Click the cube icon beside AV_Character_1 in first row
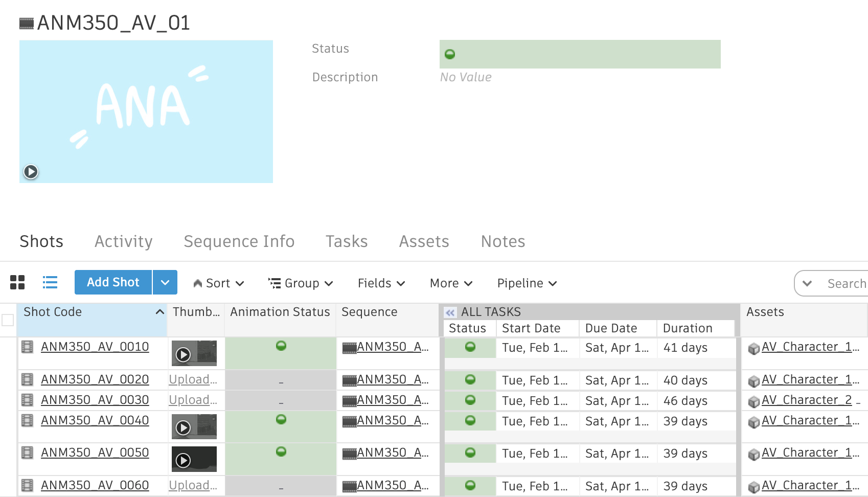868x497 pixels. tap(753, 348)
